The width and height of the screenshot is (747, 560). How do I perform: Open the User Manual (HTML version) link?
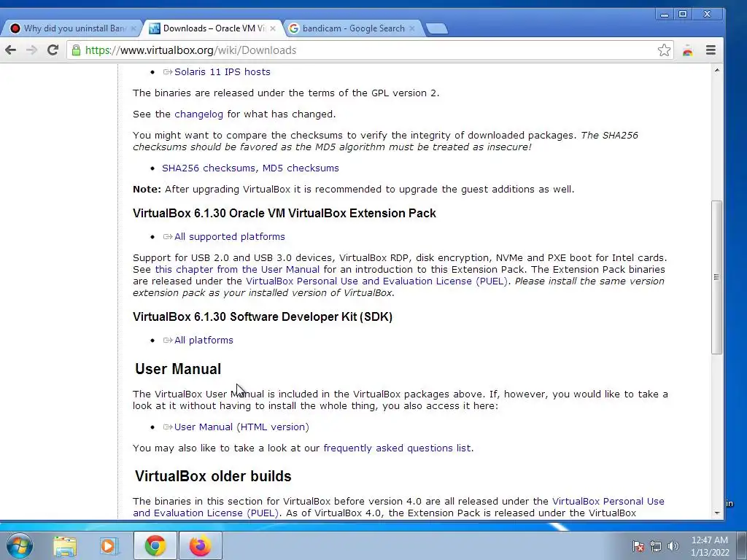241,427
